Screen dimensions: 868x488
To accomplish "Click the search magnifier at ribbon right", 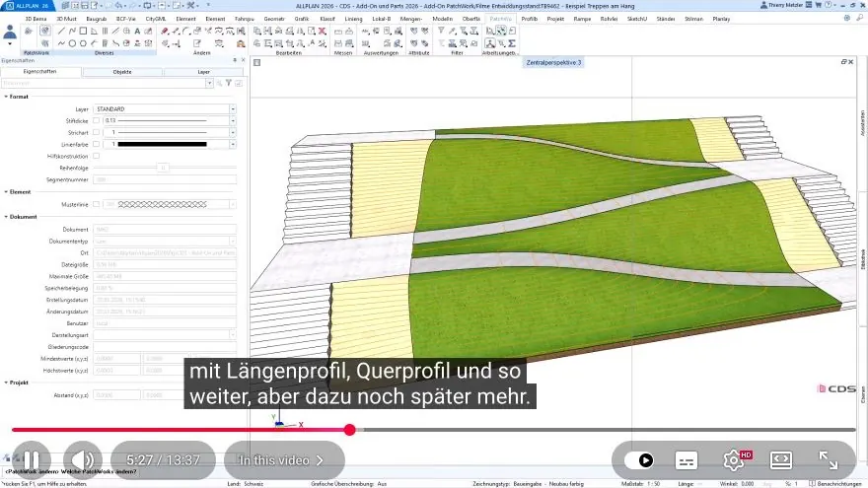I will pyautogui.click(x=860, y=19).
